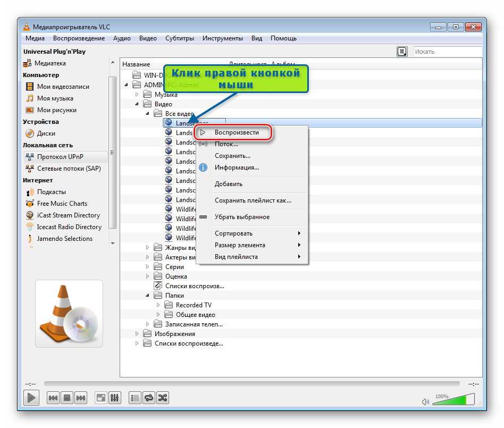This screenshot has width=504, height=428.
Task: Open the Инструменты menu
Action: 223,38
